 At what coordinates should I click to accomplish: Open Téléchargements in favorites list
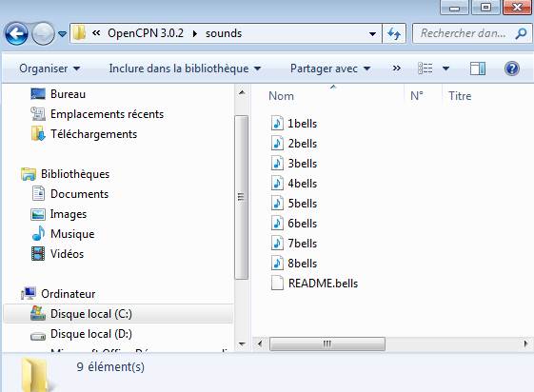click(84, 134)
